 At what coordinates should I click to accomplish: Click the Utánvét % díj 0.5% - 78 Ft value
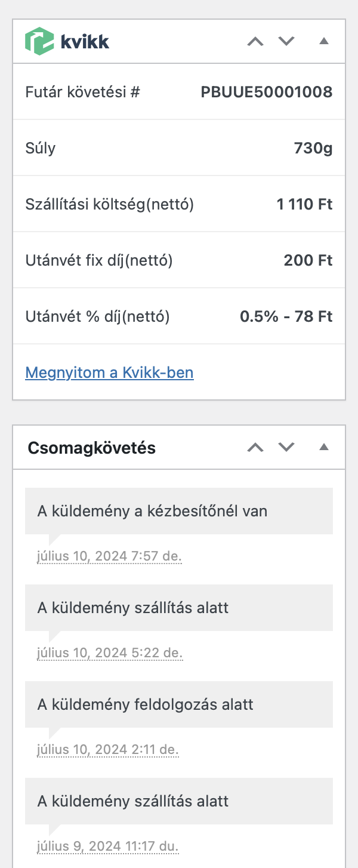click(286, 316)
